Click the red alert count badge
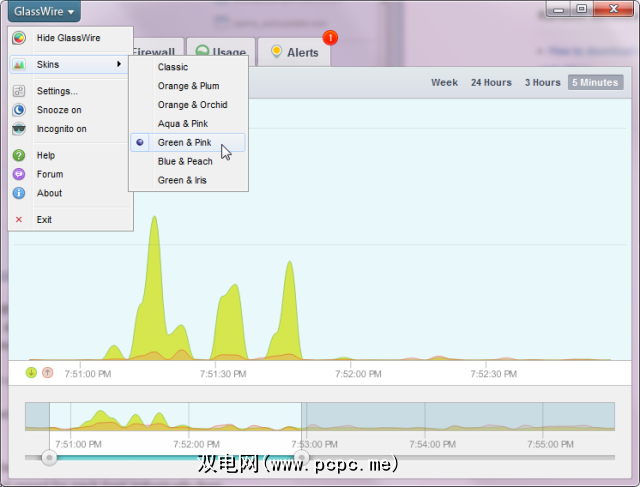Screen dimensions: 640x487 [x=330, y=38]
